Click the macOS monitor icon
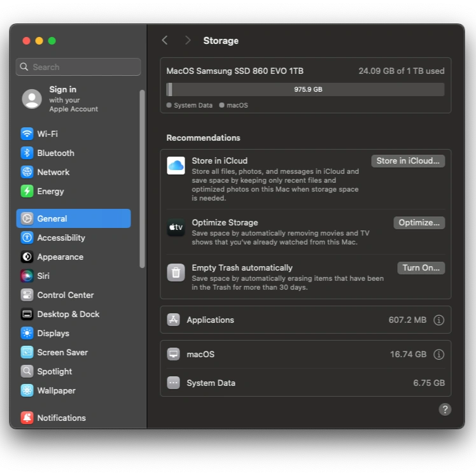 pos(173,355)
